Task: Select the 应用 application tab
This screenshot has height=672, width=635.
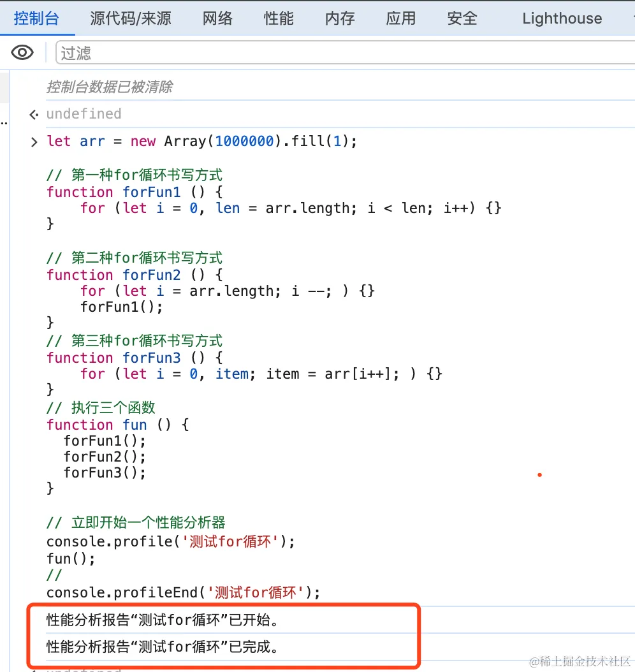Action: [401, 18]
